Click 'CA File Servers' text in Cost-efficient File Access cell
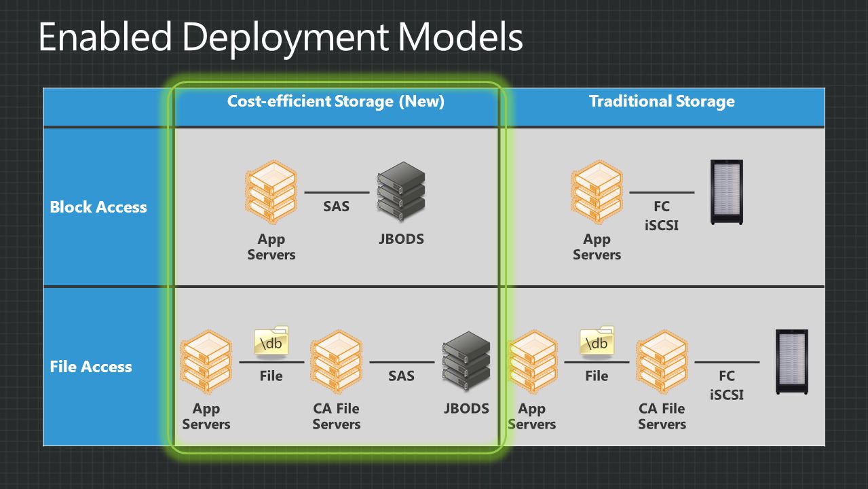The image size is (868, 489). click(x=336, y=417)
